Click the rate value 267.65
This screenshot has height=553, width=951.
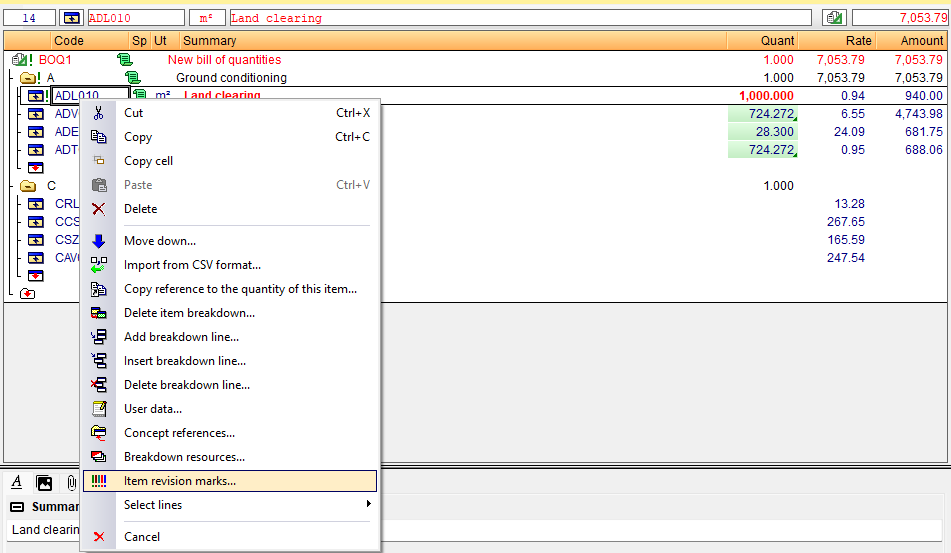pyautogui.click(x=845, y=222)
